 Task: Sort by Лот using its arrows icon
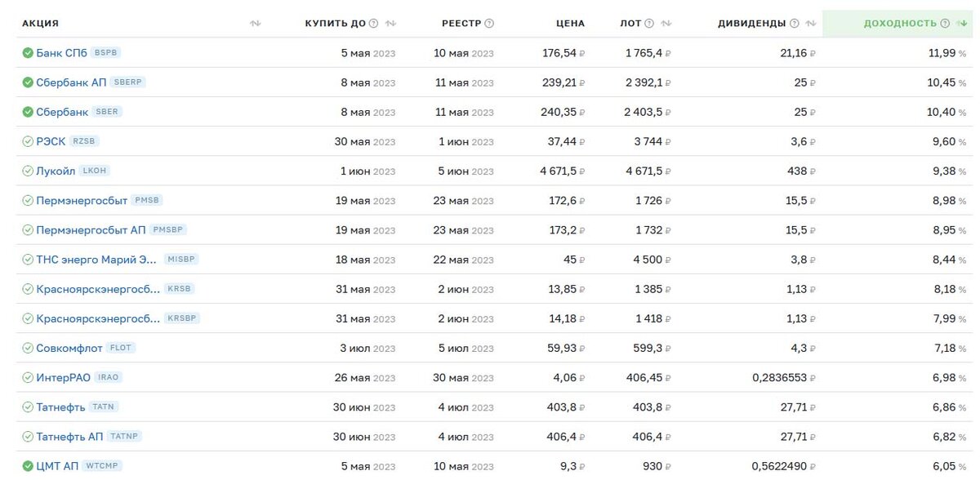(666, 24)
